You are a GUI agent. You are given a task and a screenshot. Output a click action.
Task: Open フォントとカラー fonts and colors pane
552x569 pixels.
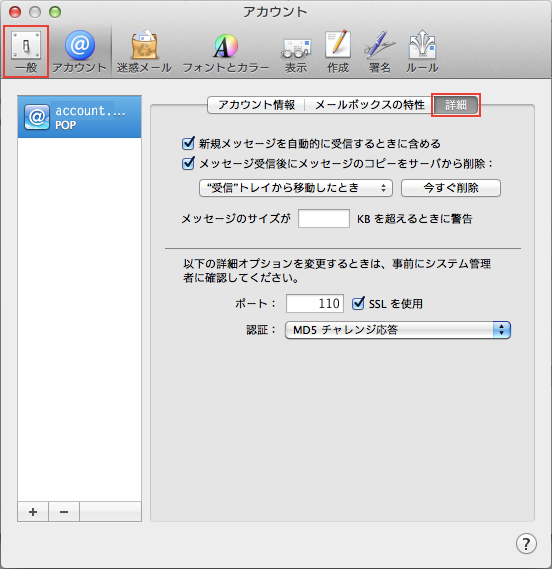[x=225, y=52]
